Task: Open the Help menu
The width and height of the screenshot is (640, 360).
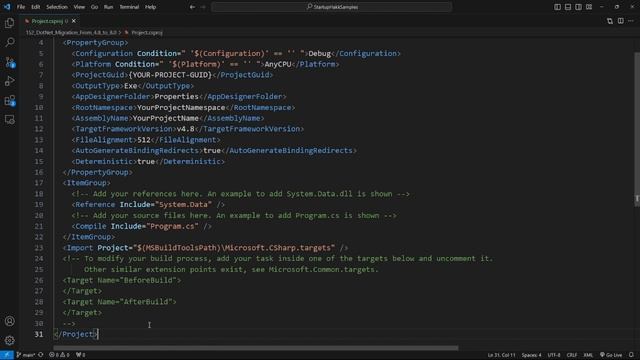Action: click(151, 7)
